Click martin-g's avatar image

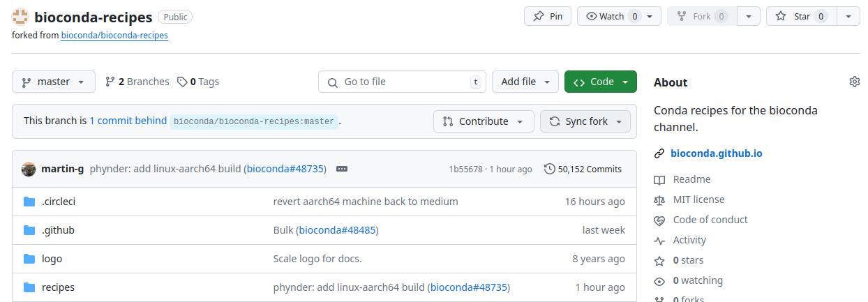29,169
